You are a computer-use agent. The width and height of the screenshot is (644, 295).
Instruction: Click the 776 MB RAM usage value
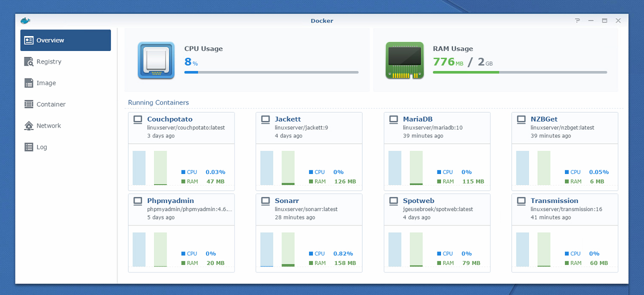[x=448, y=62]
